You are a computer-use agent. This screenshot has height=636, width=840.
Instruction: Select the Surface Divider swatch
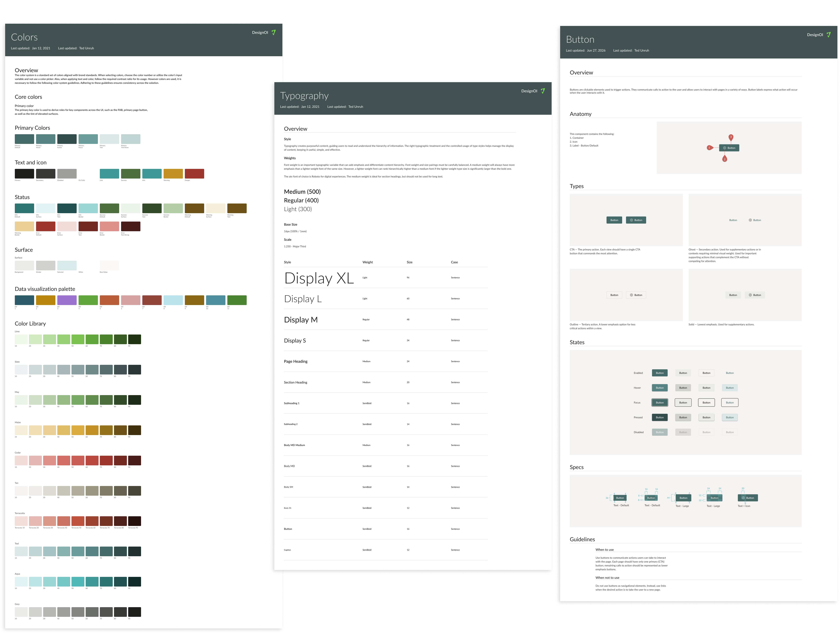(46, 266)
